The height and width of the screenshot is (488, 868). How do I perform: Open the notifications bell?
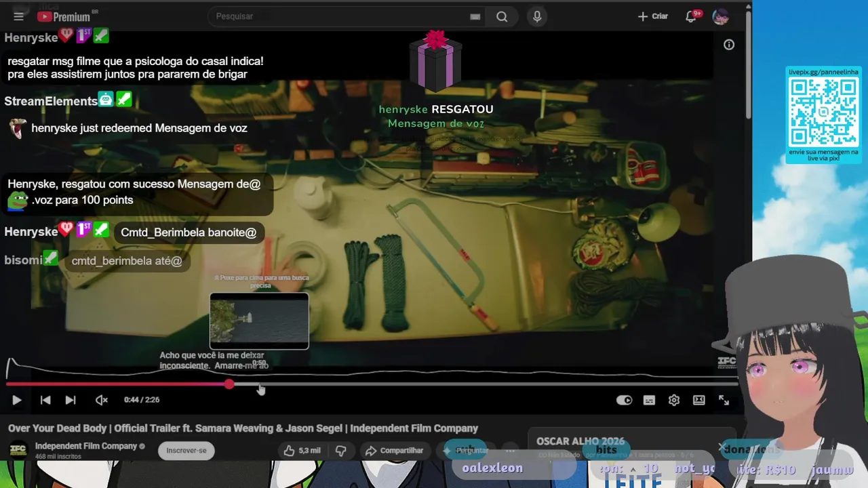[691, 16]
